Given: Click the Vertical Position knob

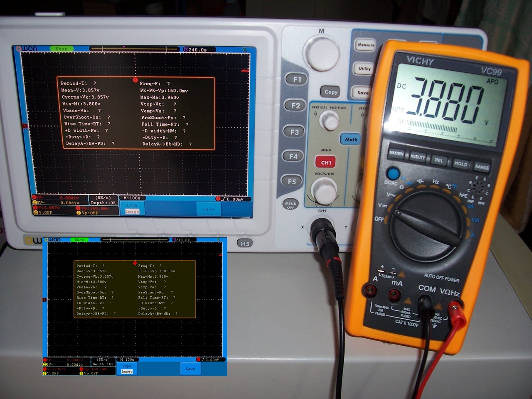Looking at the screenshot, I should pos(330,121).
